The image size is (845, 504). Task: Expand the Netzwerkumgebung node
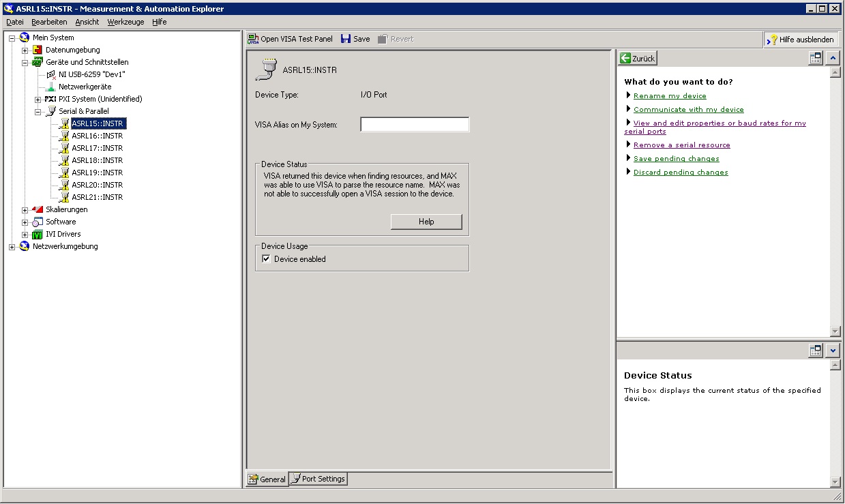click(12, 247)
